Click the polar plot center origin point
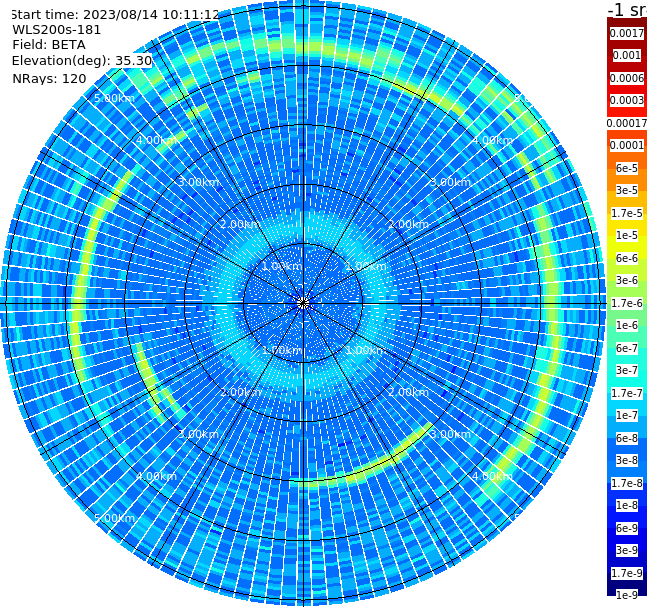Viewport: 647px width, 607px height. (303, 303)
